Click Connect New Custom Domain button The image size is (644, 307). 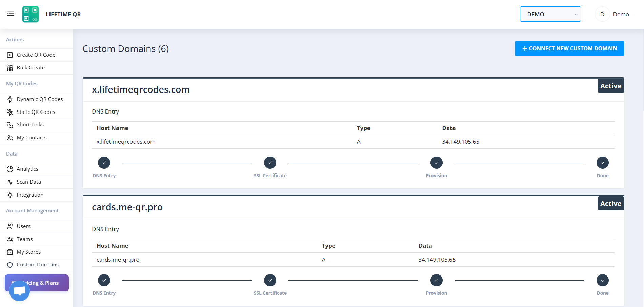(x=569, y=48)
